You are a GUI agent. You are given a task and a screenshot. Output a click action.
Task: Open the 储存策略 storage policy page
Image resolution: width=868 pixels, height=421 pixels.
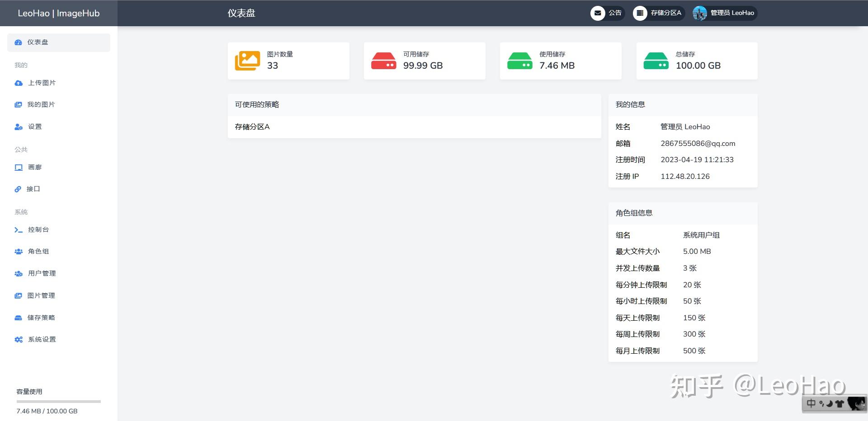click(x=41, y=318)
